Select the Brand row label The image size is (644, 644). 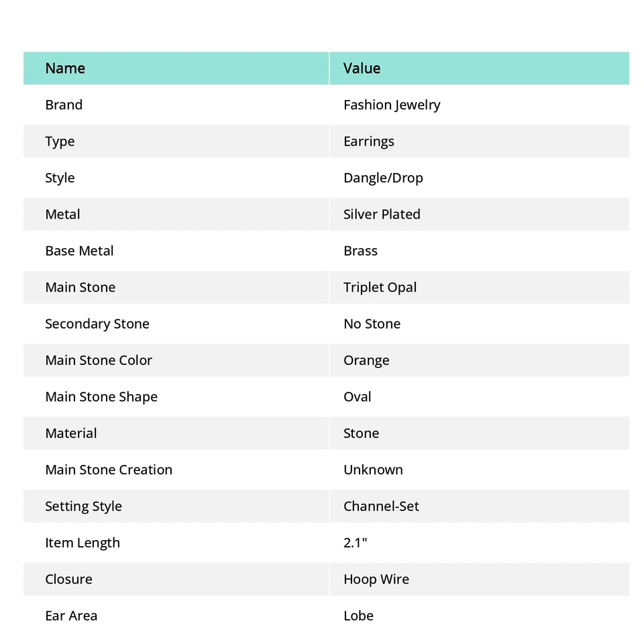pyautogui.click(x=64, y=105)
